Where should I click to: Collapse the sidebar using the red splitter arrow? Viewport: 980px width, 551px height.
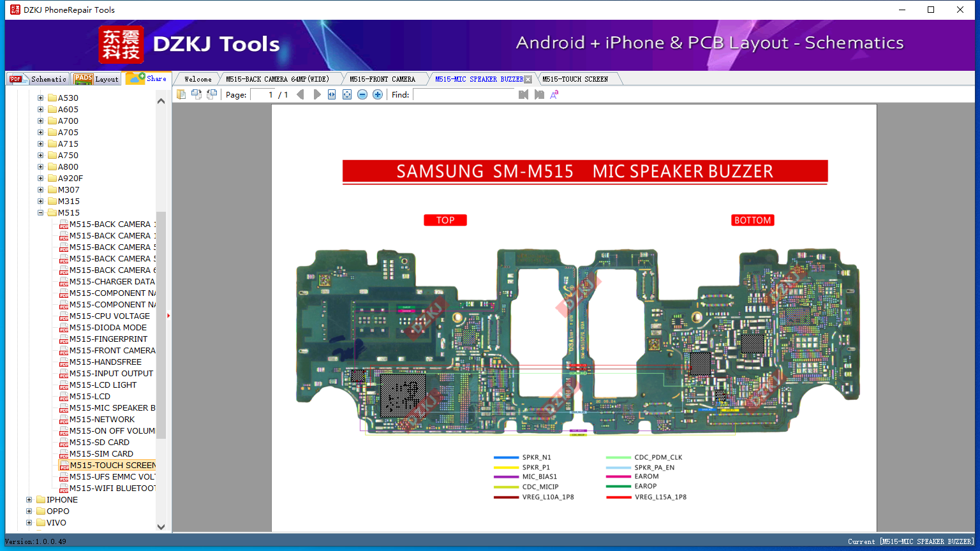point(168,316)
